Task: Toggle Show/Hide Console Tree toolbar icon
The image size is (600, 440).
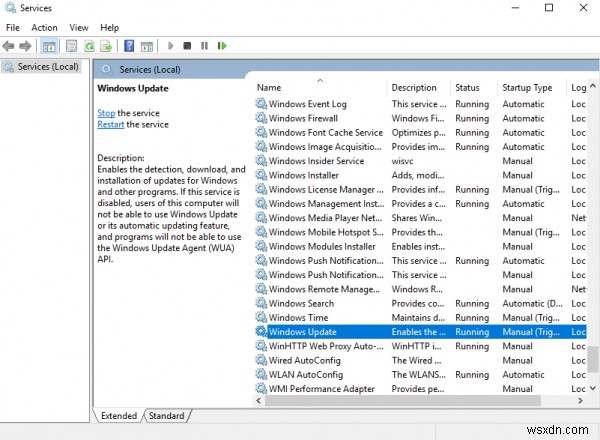Action: pos(49,46)
